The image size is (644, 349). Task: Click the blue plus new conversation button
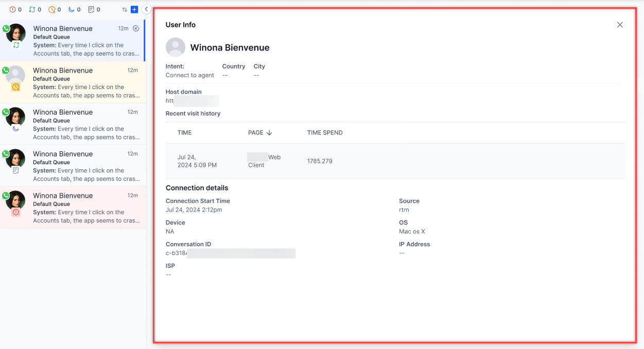point(134,9)
